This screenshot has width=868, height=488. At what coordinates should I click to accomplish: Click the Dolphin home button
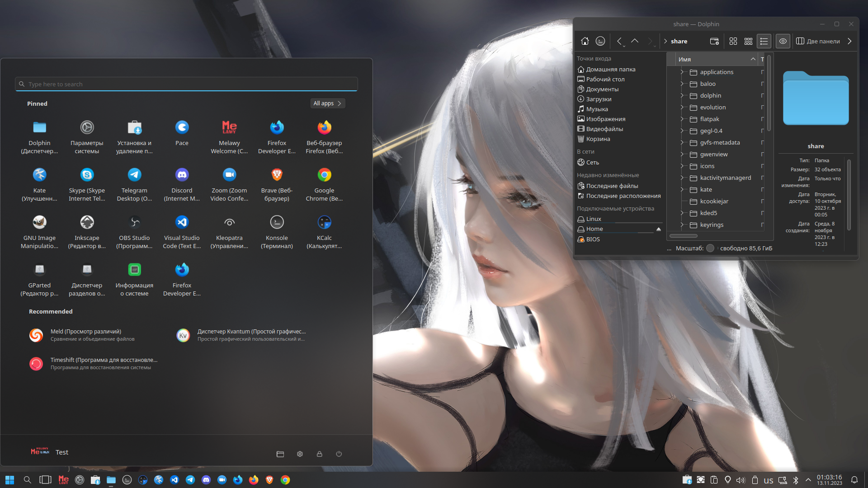click(x=585, y=41)
